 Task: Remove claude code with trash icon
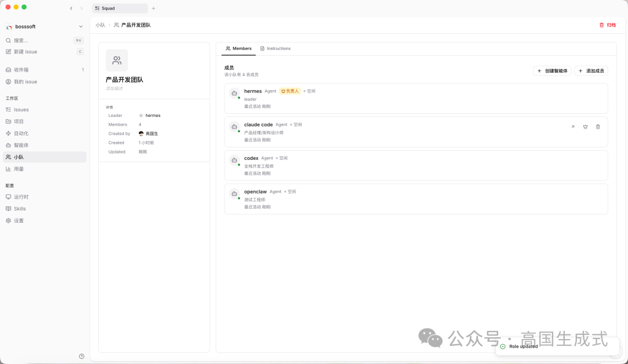point(598,127)
